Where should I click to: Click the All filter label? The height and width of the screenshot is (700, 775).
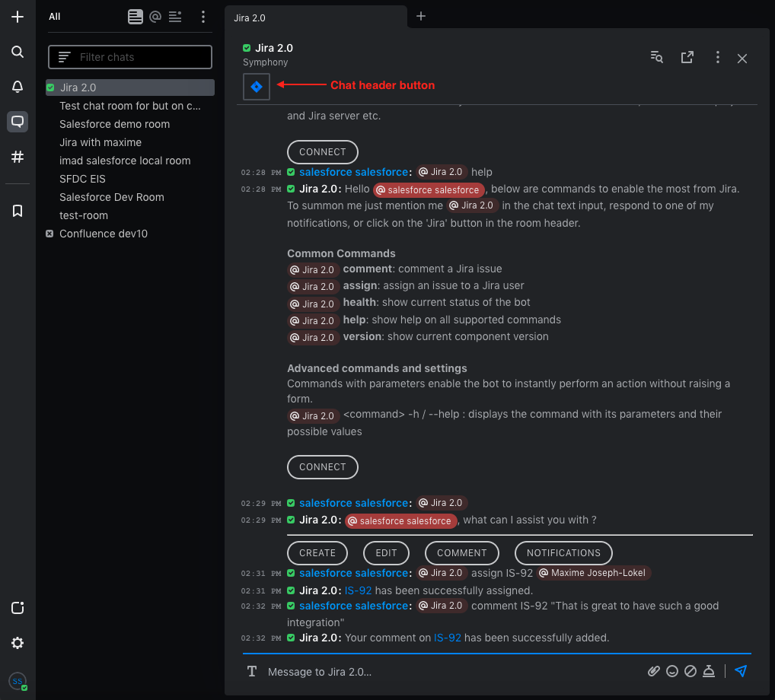click(54, 16)
